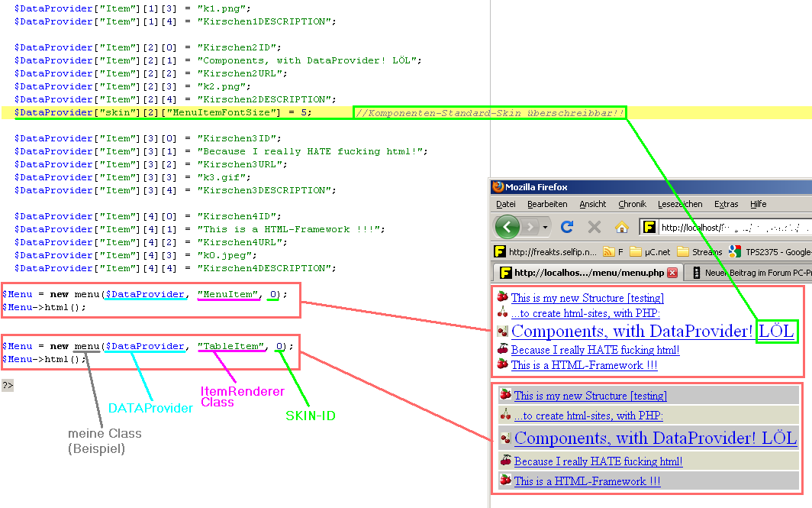Open table-row link 'Because I really HATE' in lower table
This screenshot has height=508, width=812.
[598, 461]
